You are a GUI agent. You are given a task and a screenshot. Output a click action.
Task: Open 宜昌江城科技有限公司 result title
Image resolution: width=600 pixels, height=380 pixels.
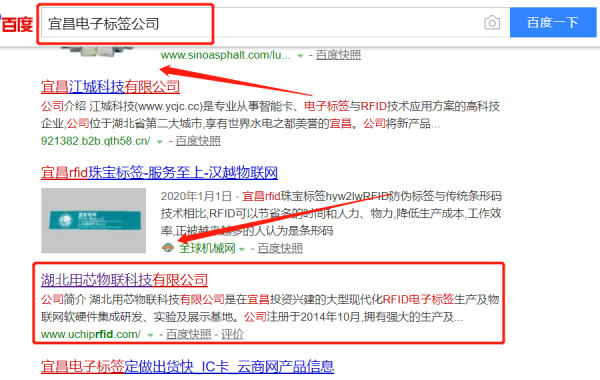[110, 86]
